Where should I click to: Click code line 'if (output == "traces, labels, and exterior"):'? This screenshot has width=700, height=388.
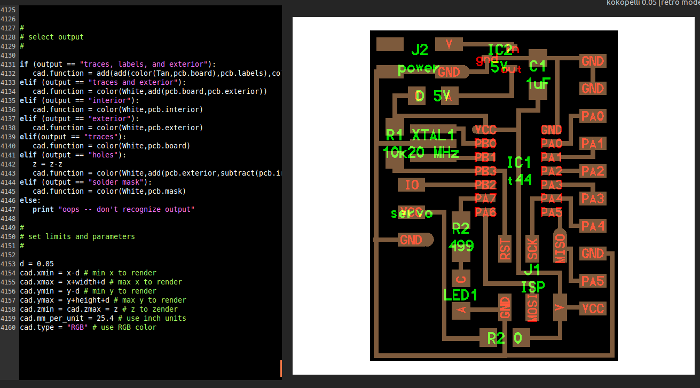(x=117, y=64)
